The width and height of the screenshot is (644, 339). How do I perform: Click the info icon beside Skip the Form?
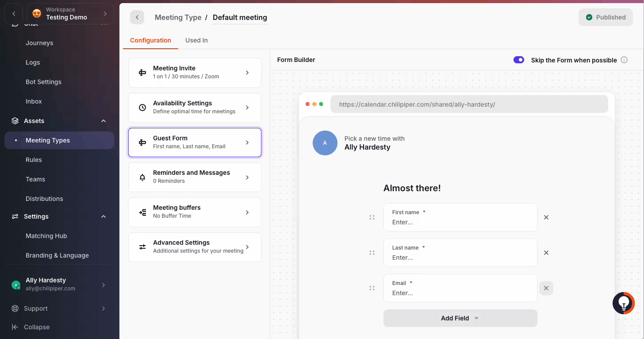click(624, 60)
